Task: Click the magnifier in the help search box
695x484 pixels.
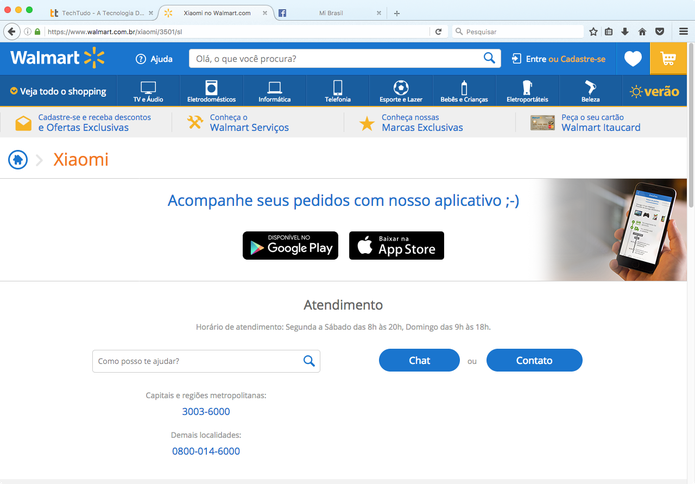Action: (x=309, y=361)
